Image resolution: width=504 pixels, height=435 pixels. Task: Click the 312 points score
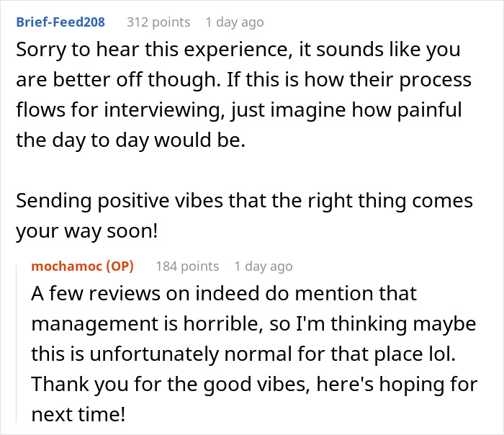point(158,22)
